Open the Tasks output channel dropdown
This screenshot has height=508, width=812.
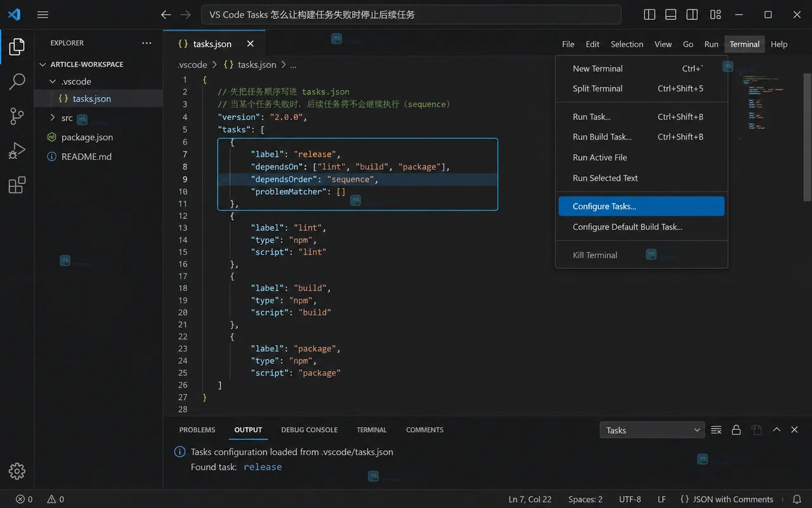[x=652, y=430]
